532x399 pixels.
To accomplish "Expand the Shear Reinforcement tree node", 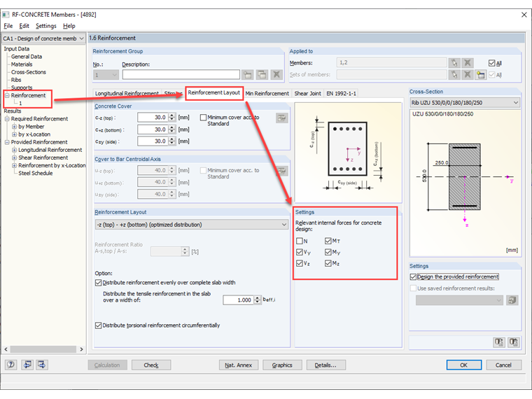I will pos(14,157).
